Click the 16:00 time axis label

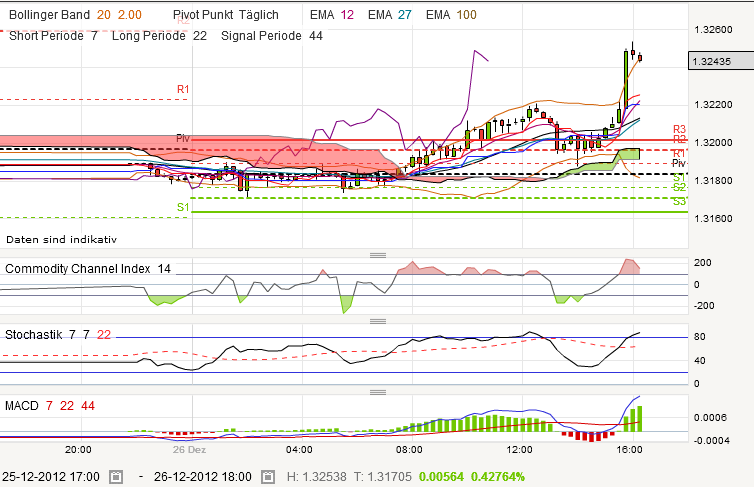(629, 450)
